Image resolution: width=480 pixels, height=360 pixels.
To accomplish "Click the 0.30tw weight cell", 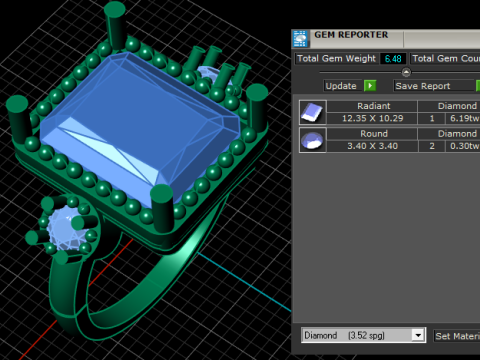I will 463,146.
